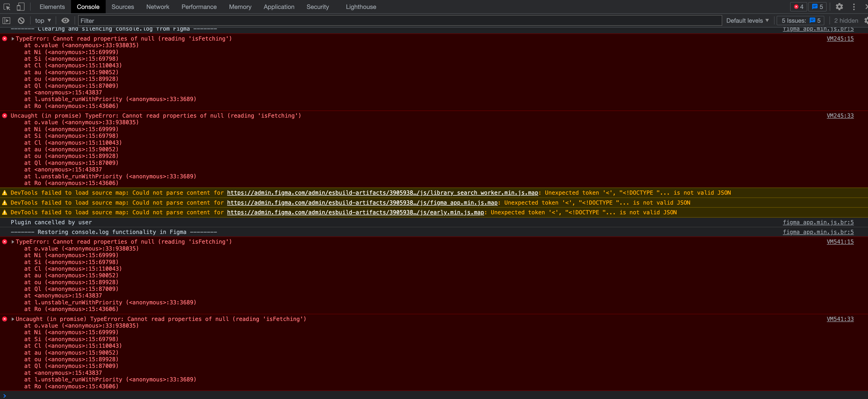Viewport: 868px width, 399px height.
Task: Toggle the device toolbar icon
Action: coord(21,7)
